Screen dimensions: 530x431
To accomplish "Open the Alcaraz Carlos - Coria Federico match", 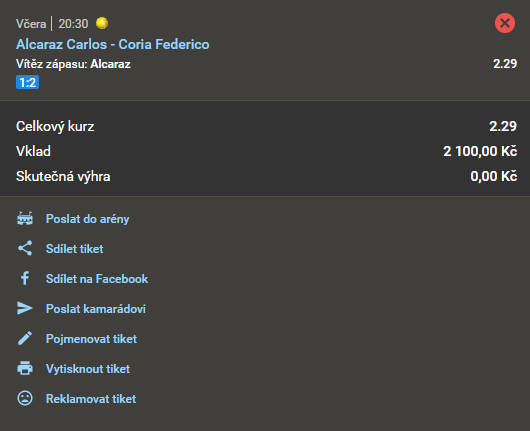I will point(113,44).
